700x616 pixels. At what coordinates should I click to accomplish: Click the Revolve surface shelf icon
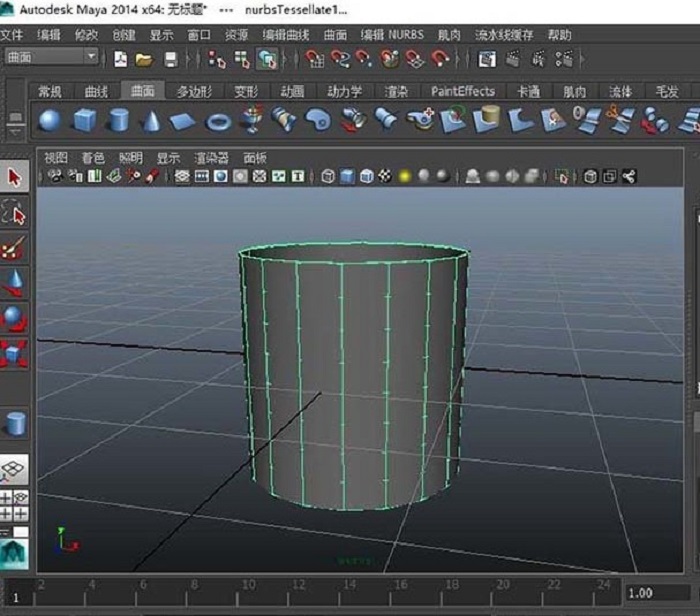(x=252, y=120)
